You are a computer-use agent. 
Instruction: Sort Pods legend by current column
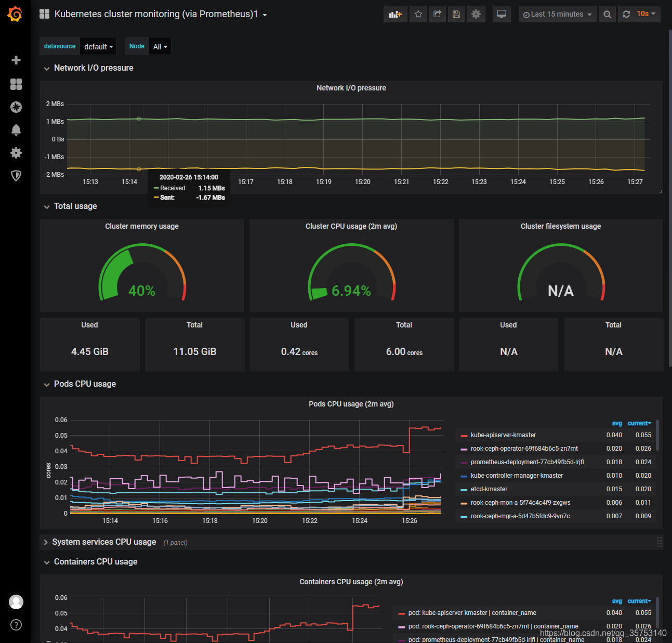point(639,423)
